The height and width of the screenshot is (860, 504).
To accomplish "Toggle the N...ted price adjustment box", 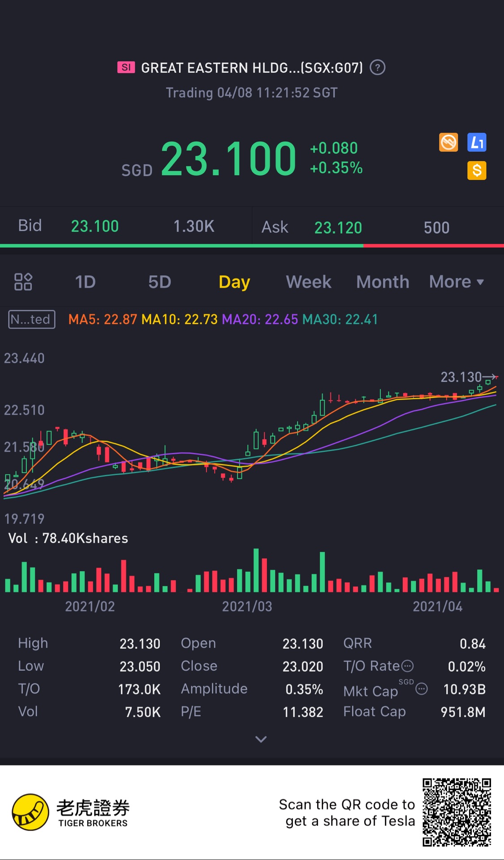I will [32, 319].
